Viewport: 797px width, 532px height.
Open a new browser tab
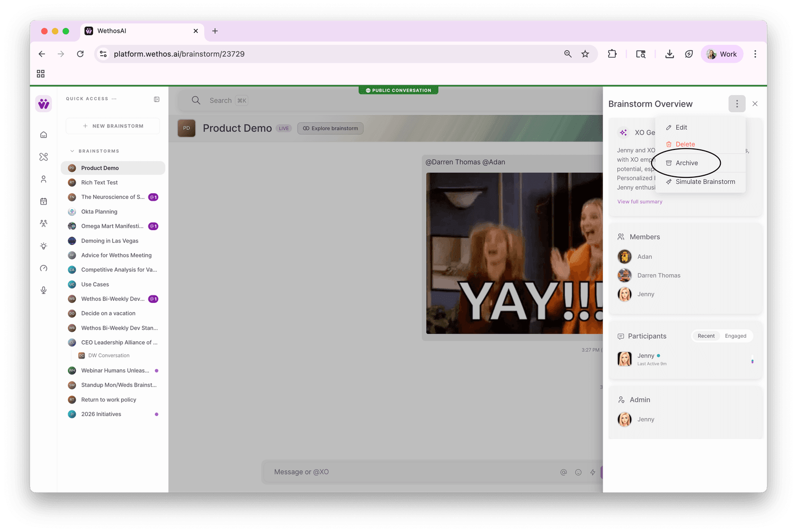(215, 31)
